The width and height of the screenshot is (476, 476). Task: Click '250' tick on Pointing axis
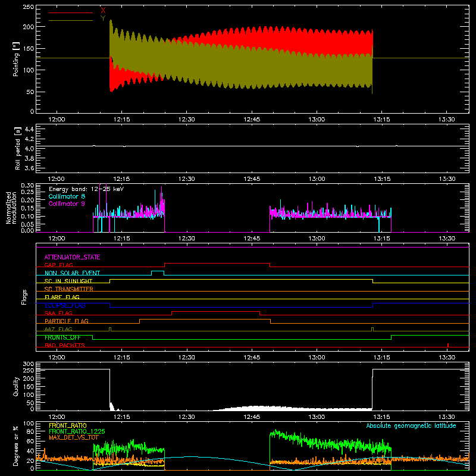pyautogui.click(x=28, y=7)
